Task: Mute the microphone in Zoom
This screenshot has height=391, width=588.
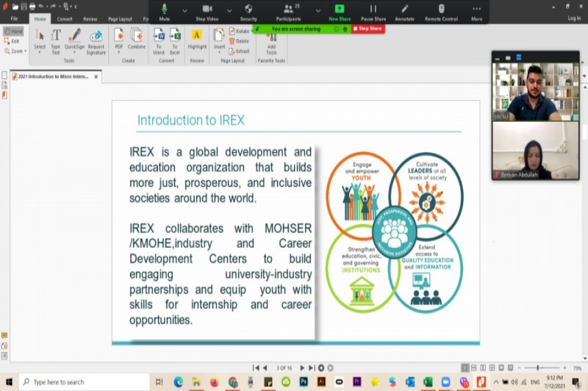Action: coord(164,11)
